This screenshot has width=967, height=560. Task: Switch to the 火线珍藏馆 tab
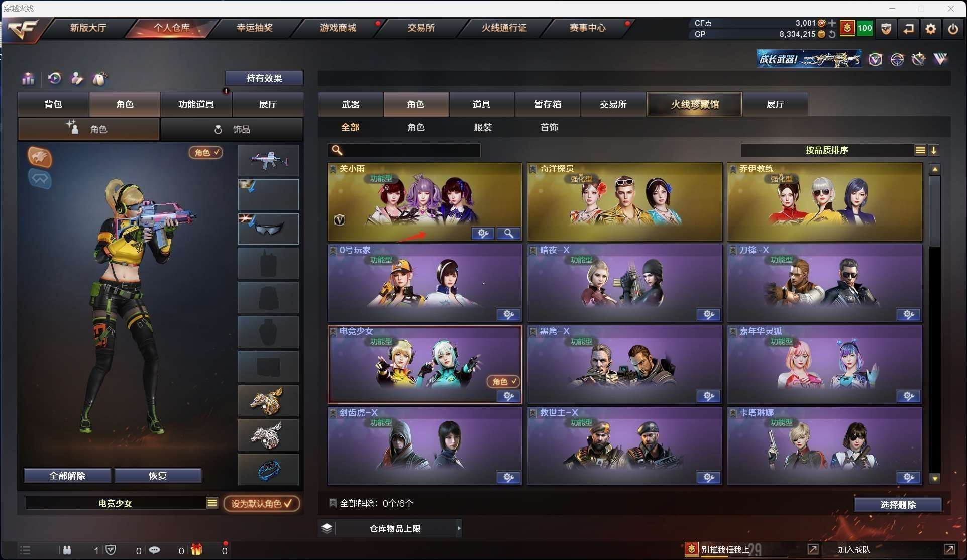pos(694,104)
